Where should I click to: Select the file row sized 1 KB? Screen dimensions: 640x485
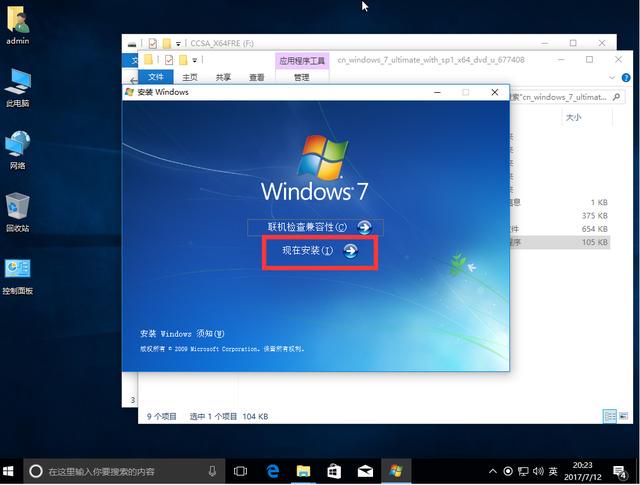(559, 202)
